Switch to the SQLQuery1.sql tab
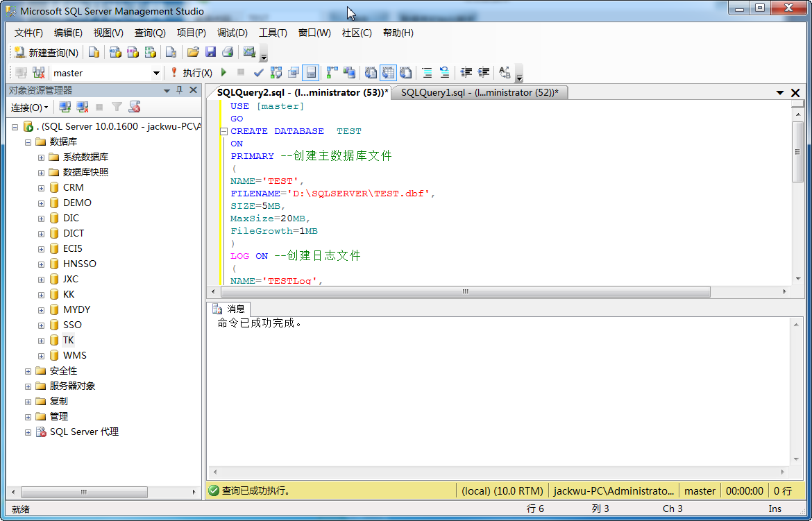Viewport: 812px width, 521px height. (480, 92)
